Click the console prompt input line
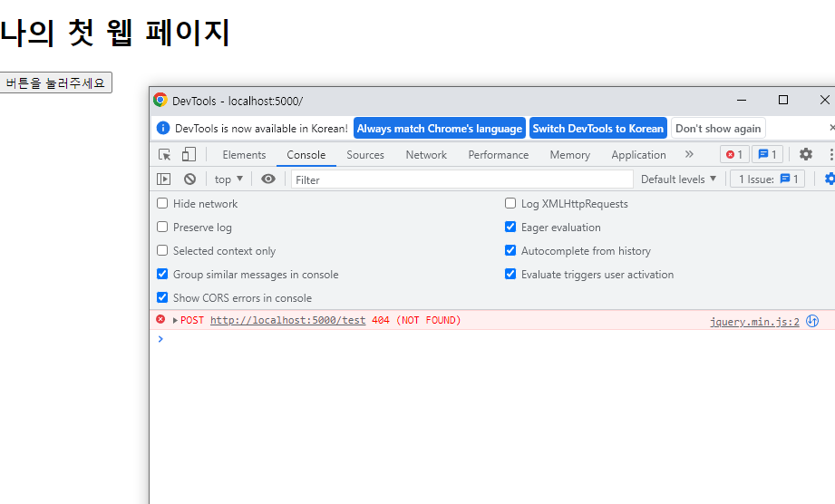835x504 pixels. click(x=492, y=339)
